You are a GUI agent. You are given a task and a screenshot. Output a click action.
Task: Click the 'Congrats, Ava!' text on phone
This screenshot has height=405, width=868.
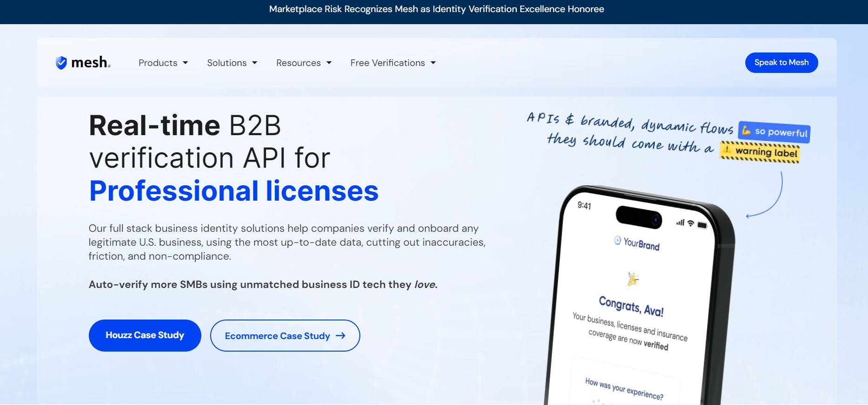pyautogui.click(x=631, y=307)
